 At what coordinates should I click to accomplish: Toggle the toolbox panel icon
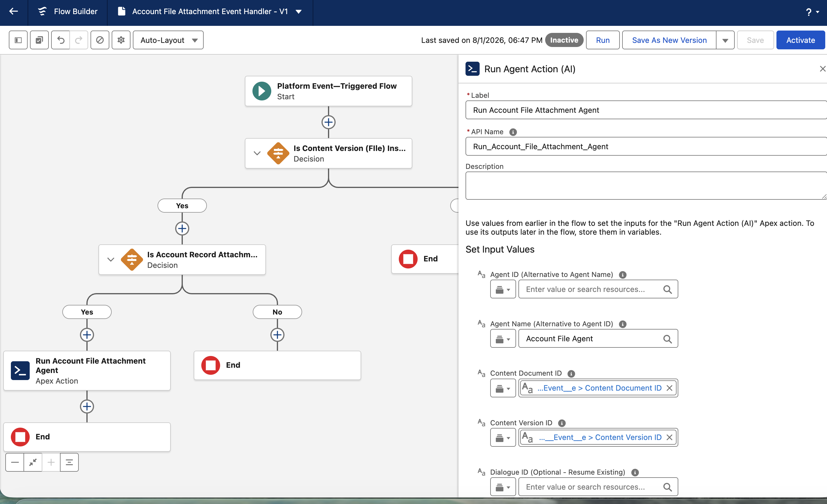pyautogui.click(x=18, y=40)
